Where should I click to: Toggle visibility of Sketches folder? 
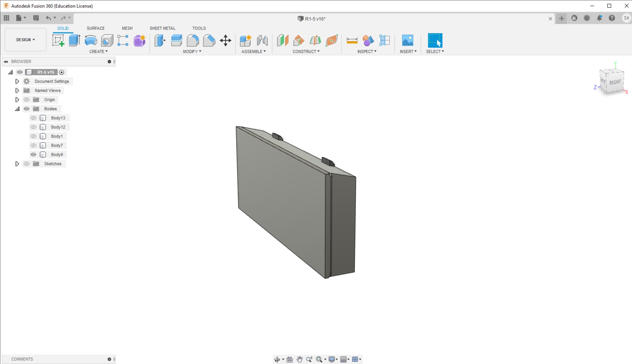26,164
